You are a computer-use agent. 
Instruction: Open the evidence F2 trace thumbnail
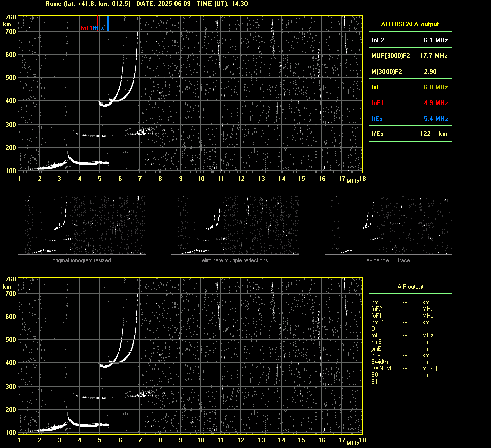point(389,225)
